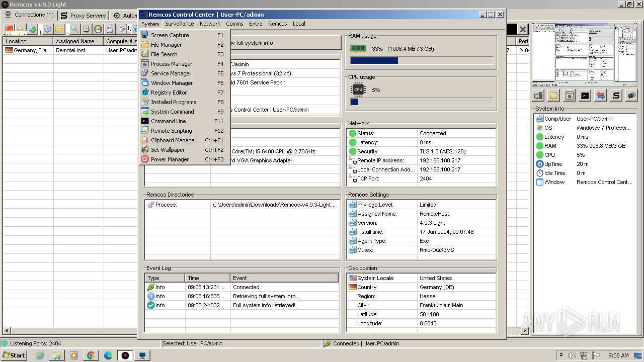
Task: Click the Location column header
Action: tap(28, 41)
